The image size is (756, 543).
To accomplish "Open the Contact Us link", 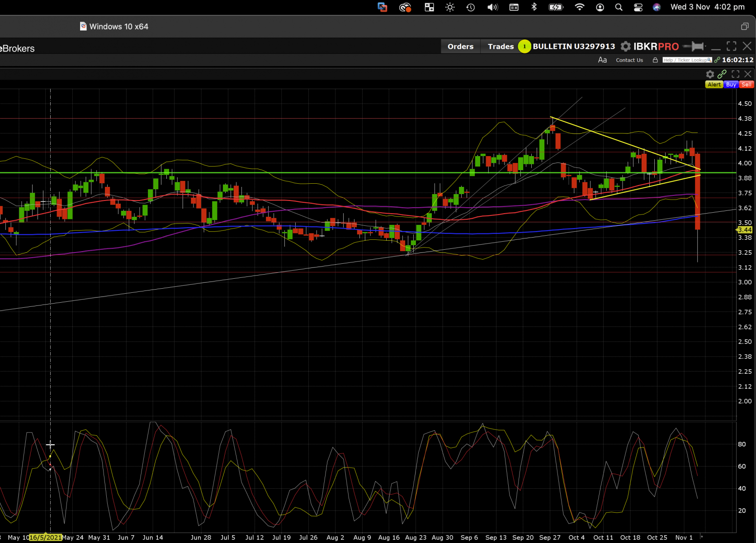I will click(x=629, y=60).
